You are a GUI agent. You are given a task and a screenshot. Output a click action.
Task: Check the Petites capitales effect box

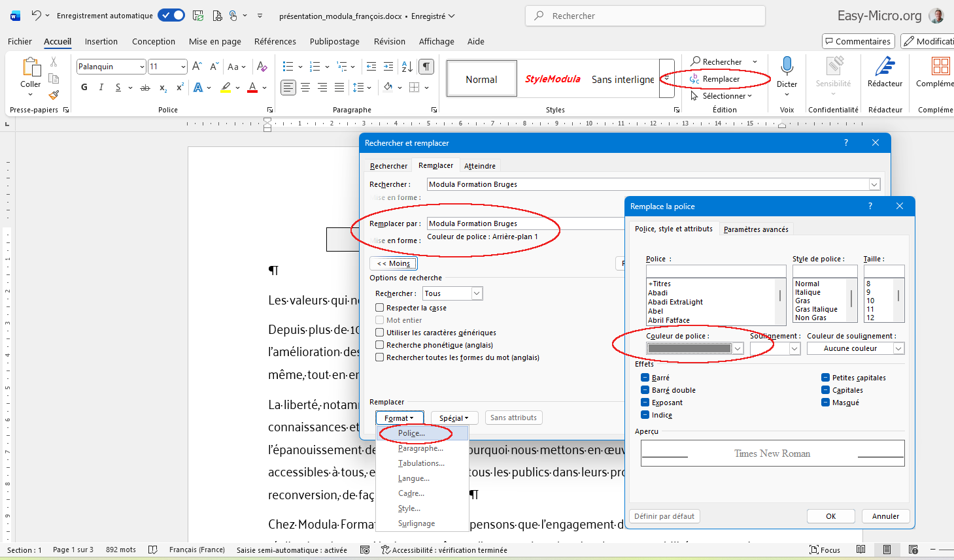point(826,378)
